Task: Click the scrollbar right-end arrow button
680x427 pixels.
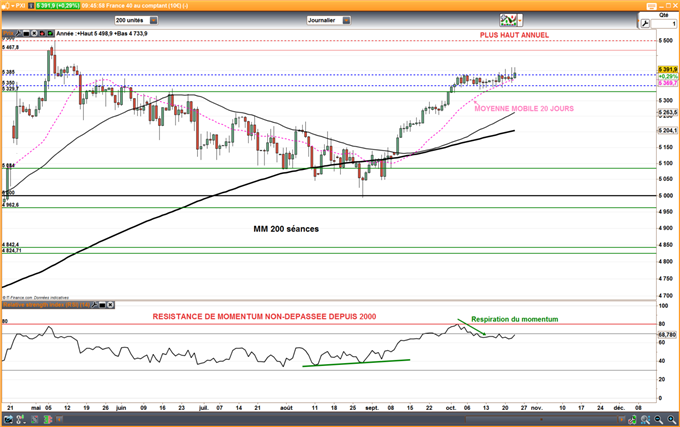Action: coord(621,419)
